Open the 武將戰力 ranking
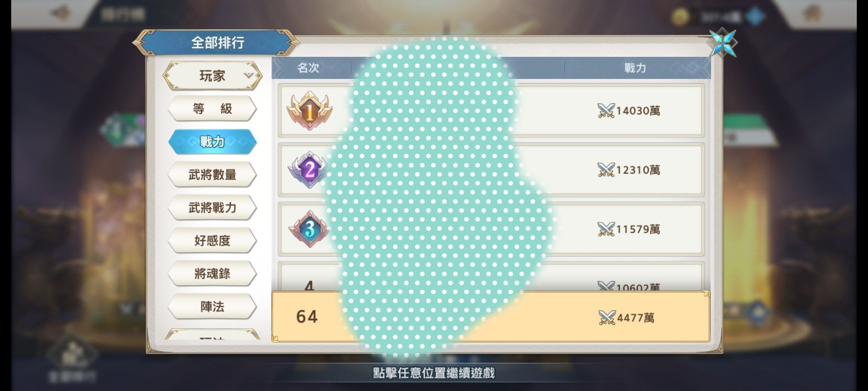 pos(213,207)
